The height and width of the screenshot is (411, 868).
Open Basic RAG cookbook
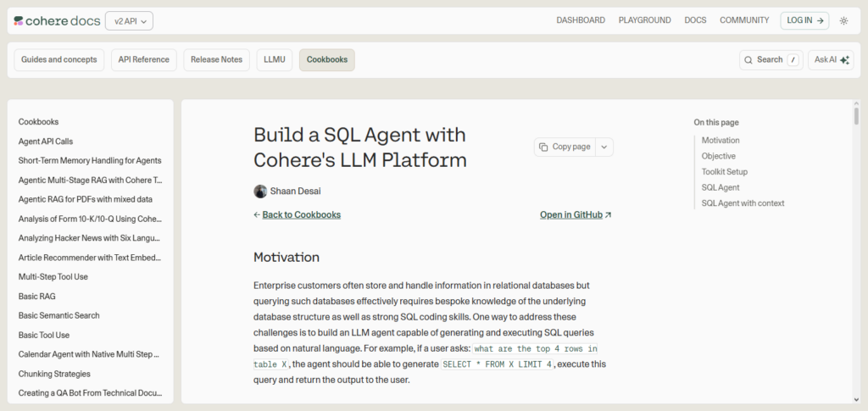[x=37, y=296]
